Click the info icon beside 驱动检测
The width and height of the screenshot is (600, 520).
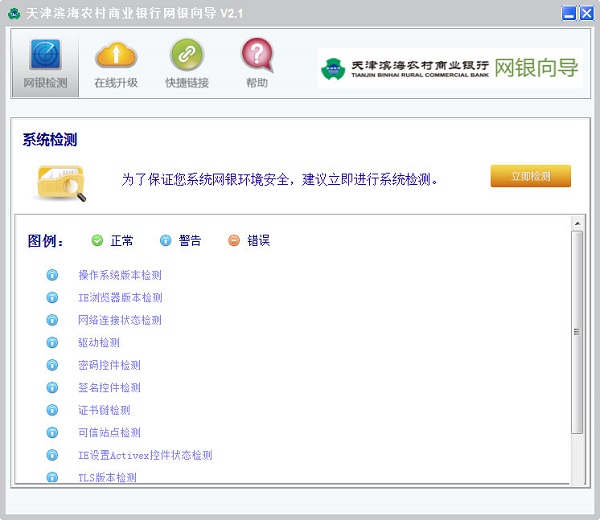point(53,343)
